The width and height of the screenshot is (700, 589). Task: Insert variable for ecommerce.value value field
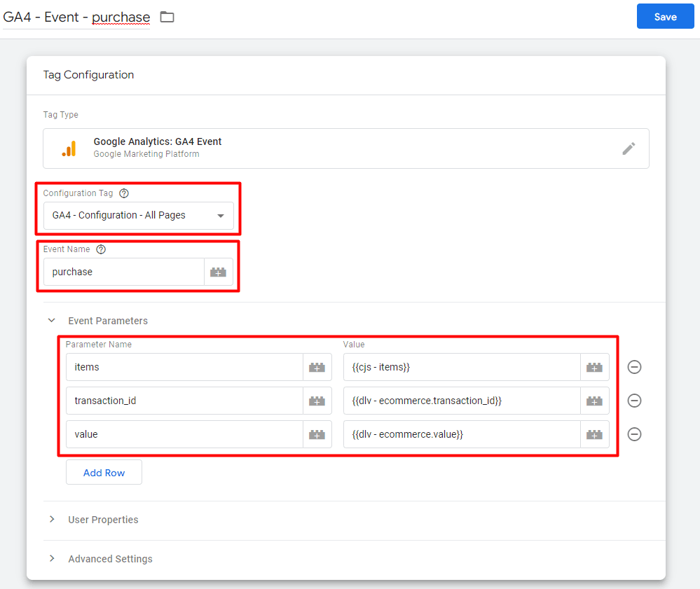(595, 434)
